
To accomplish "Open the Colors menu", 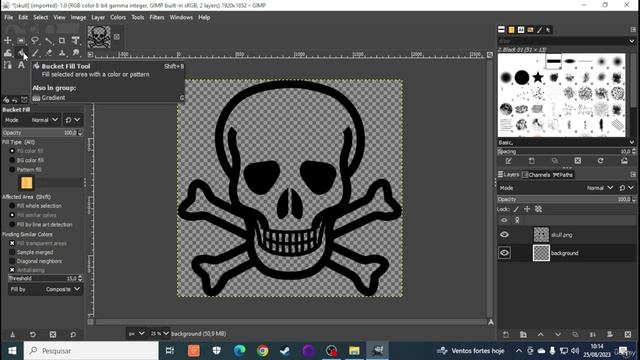I will coord(118,18).
